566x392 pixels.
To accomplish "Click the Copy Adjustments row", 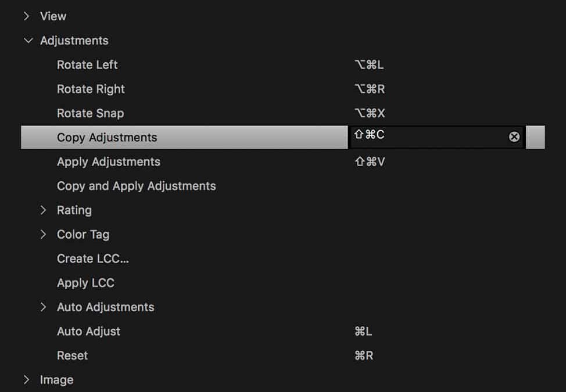I will tap(107, 138).
